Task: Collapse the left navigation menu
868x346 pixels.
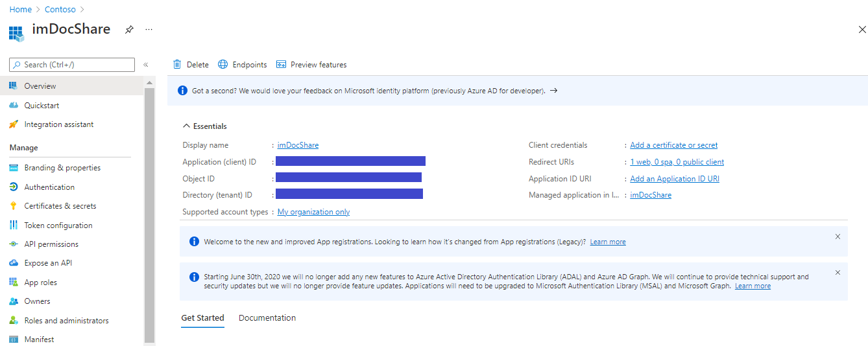Action: (146, 65)
